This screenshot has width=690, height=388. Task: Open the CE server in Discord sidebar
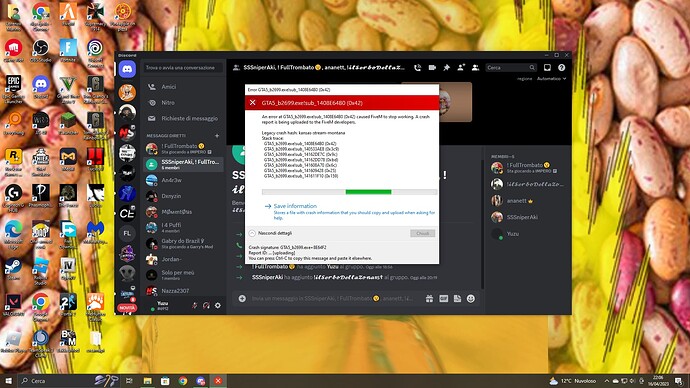click(127, 213)
